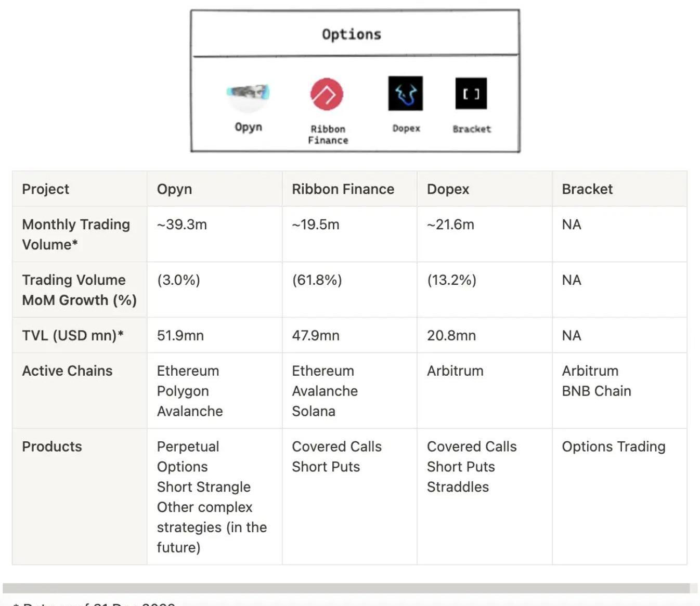
Task: Click Bracket's Options Trading product cell
Action: click(614, 447)
